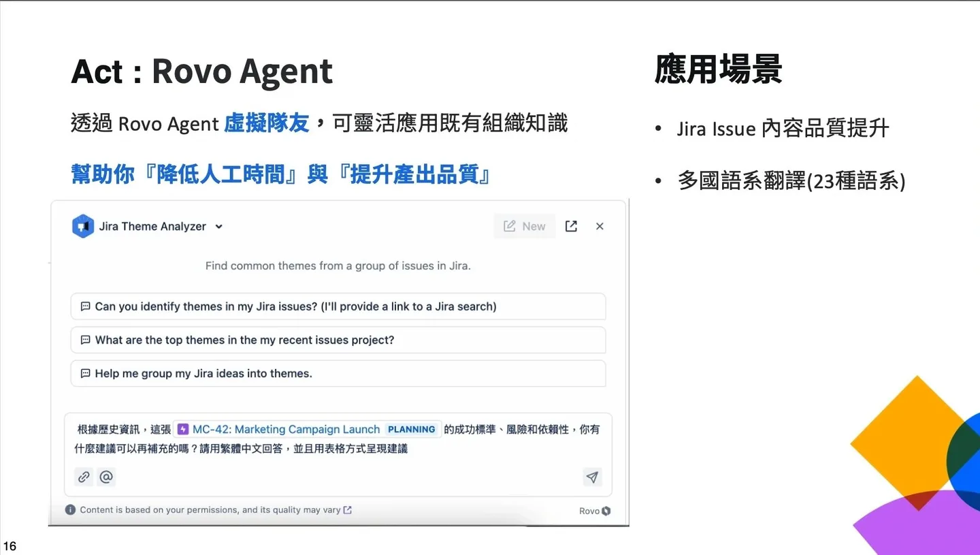Image resolution: width=980 pixels, height=555 pixels.
Task: Click the blue '虛擬隊友' highlighted text
Action: 267,123
